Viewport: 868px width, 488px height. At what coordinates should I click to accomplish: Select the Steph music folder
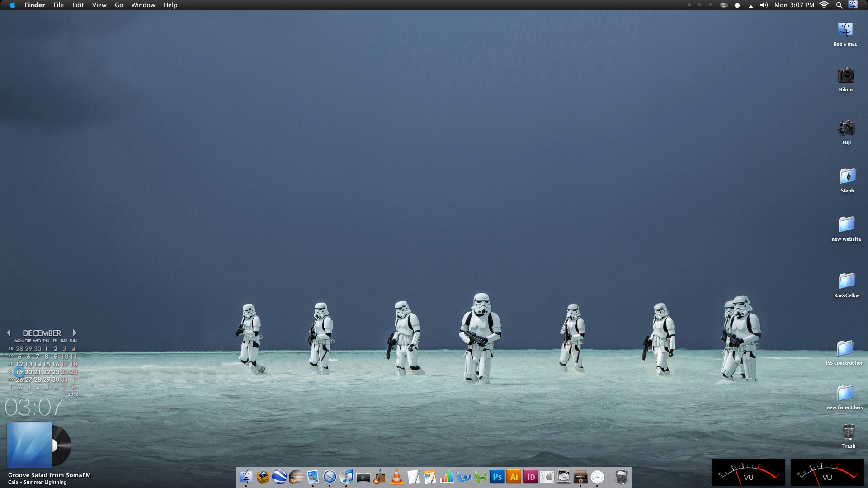pyautogui.click(x=847, y=176)
